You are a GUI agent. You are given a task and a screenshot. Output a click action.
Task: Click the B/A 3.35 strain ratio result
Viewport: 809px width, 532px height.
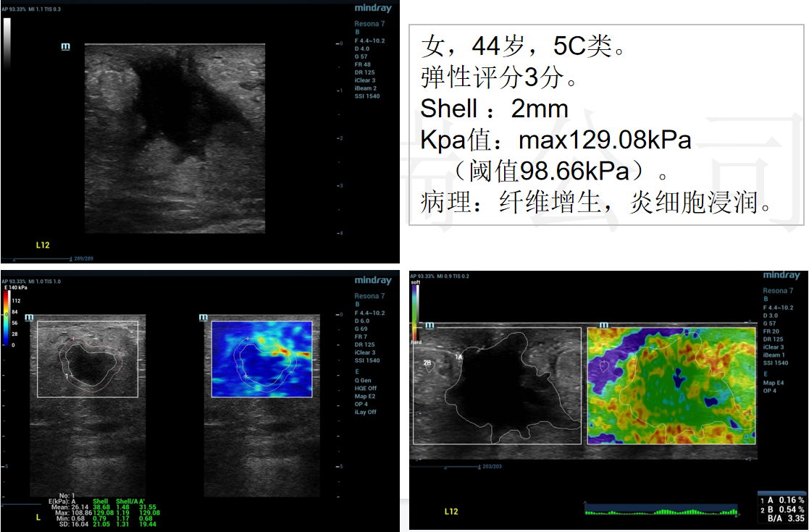pos(781,518)
